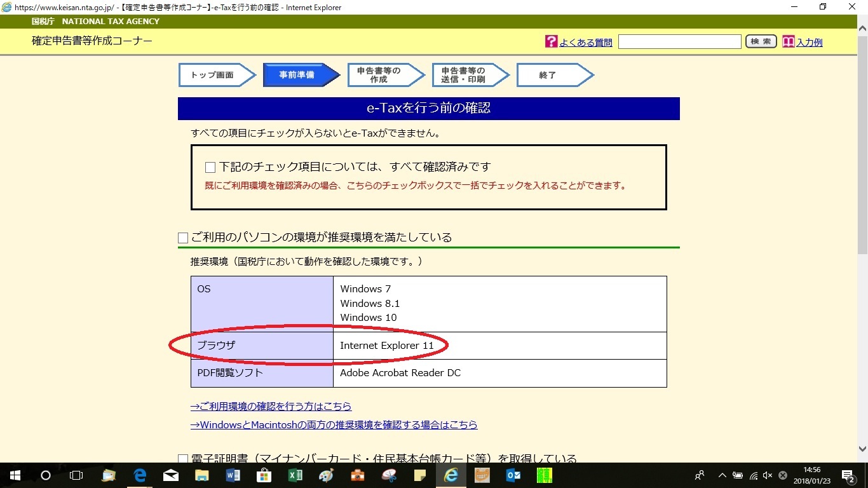Click the muted volume icon in tray
This screenshot has width=868, height=488.
[x=768, y=475]
